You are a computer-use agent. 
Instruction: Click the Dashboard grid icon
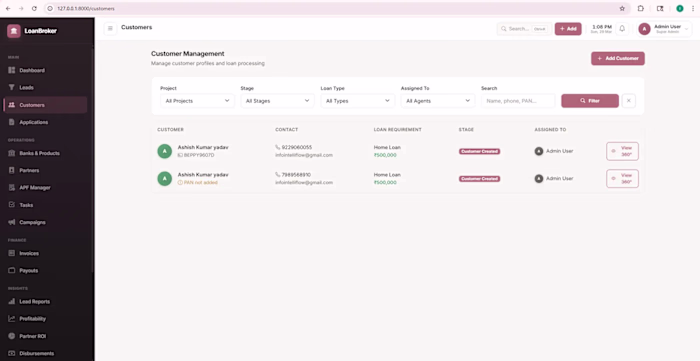[12, 71]
